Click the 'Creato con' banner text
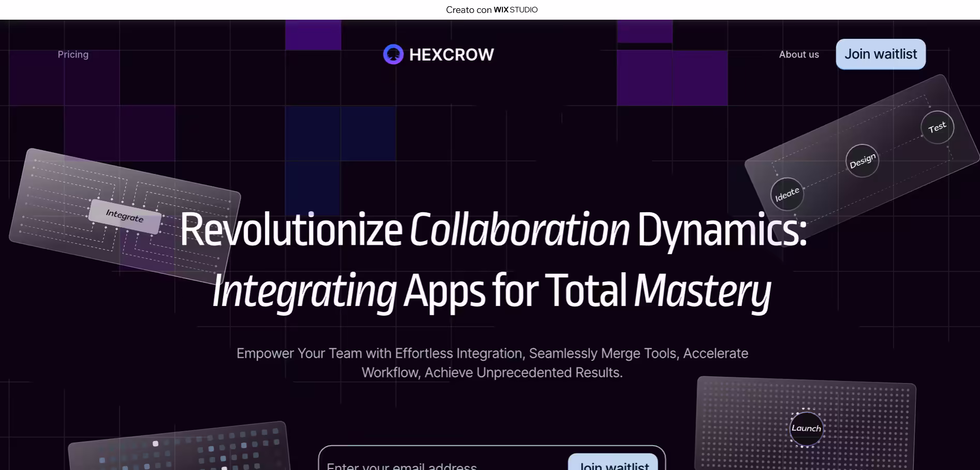Viewport: 980px width, 470px height. [468, 10]
